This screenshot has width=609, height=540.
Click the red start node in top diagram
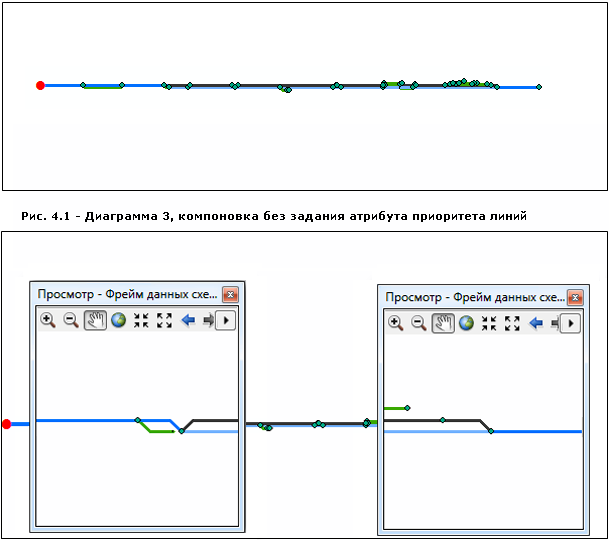[40, 86]
